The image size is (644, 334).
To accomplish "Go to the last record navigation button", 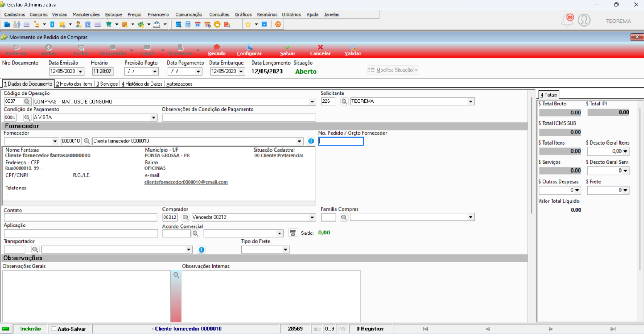I will (613, 329).
